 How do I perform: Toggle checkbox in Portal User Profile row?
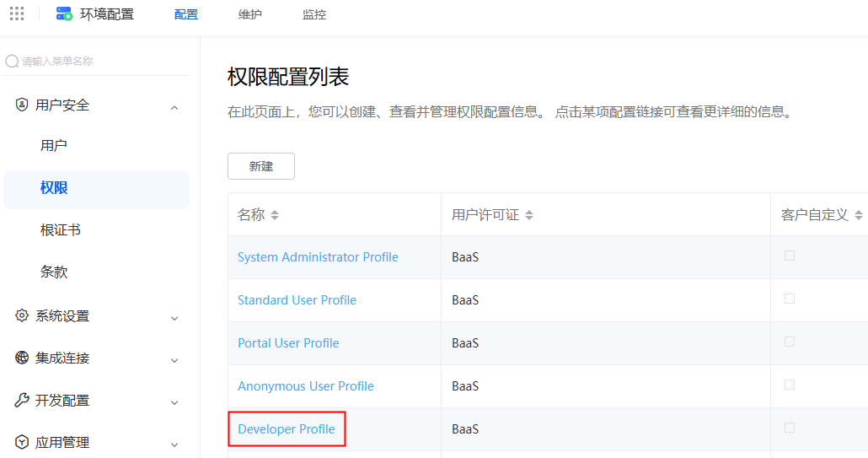(x=790, y=342)
